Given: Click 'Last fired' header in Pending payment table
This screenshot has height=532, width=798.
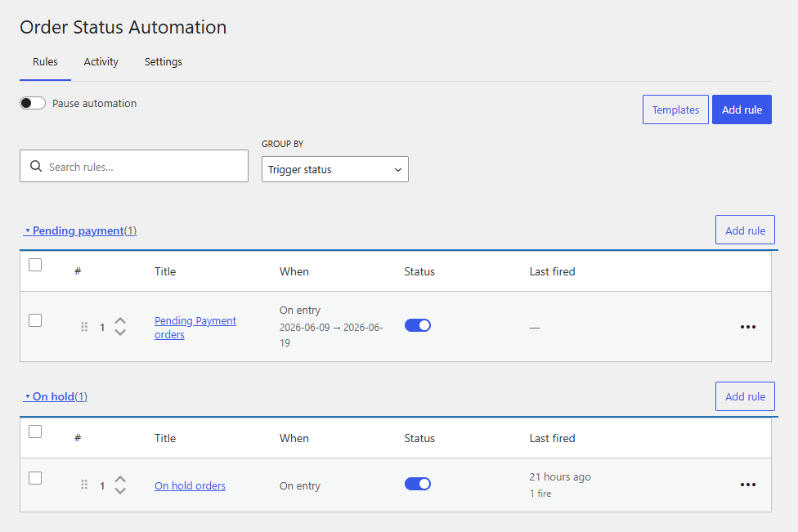Looking at the screenshot, I should coord(552,271).
